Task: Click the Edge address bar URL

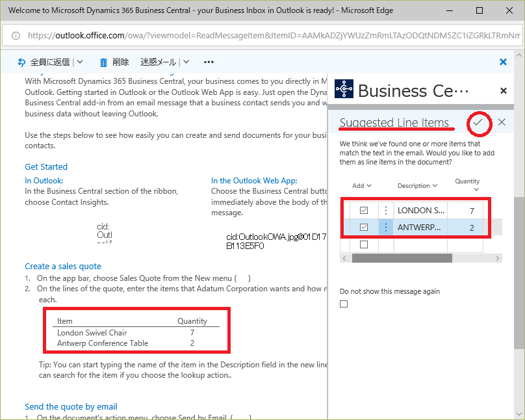Action: pos(274,35)
